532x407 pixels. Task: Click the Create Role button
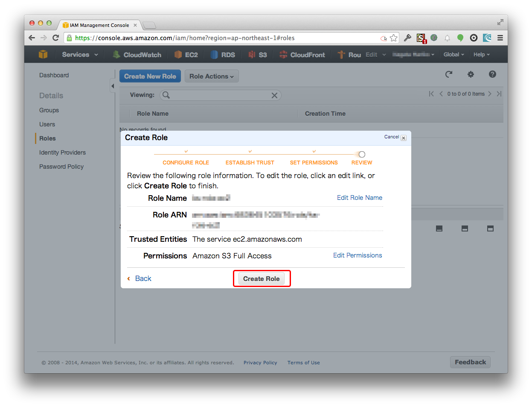point(261,278)
